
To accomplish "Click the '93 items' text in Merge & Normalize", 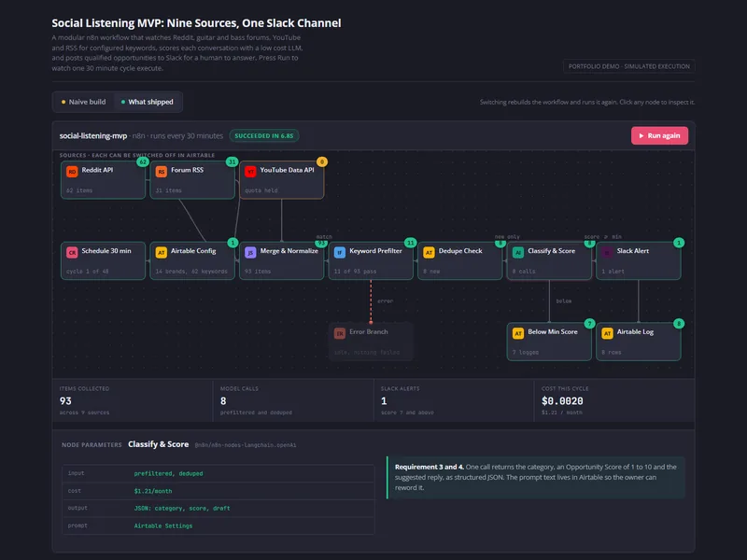I will (x=258, y=272).
